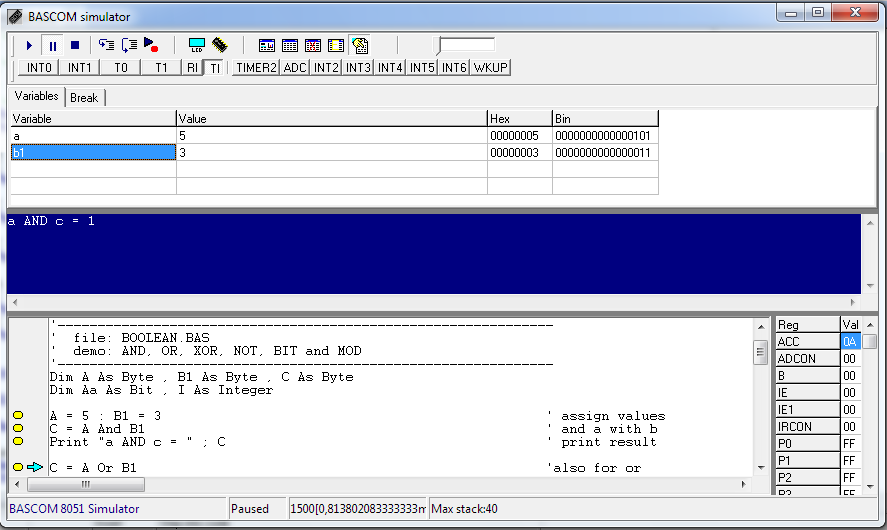Viewport: 887px width, 530px height.
Task: Click code editor scroll-down arrow
Action: tap(761, 468)
